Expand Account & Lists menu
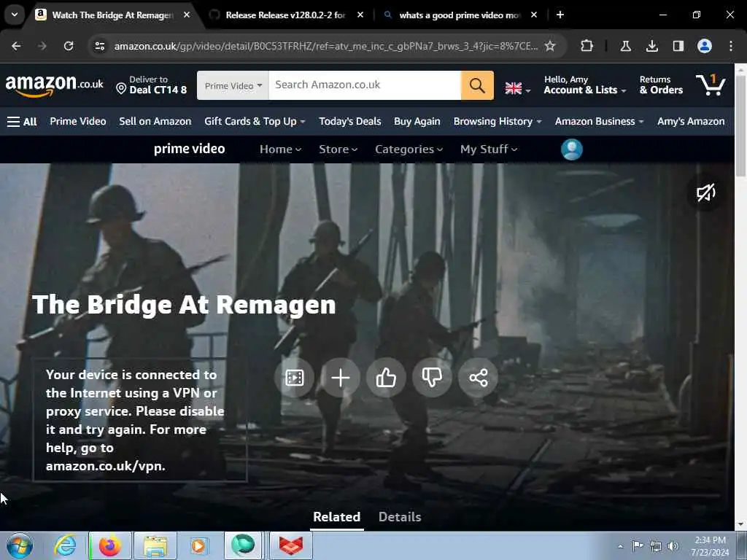747x560 pixels. (584, 85)
